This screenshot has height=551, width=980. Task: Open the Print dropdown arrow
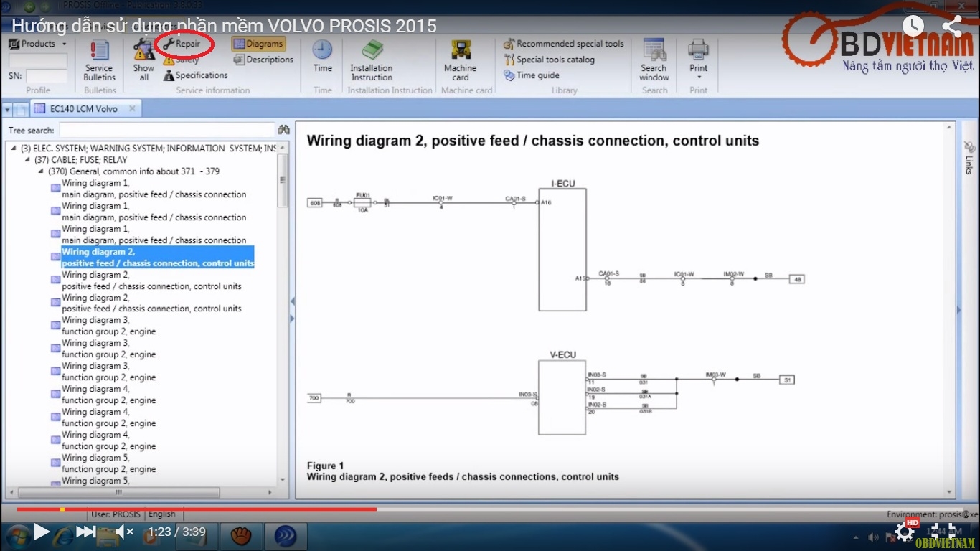(x=699, y=77)
